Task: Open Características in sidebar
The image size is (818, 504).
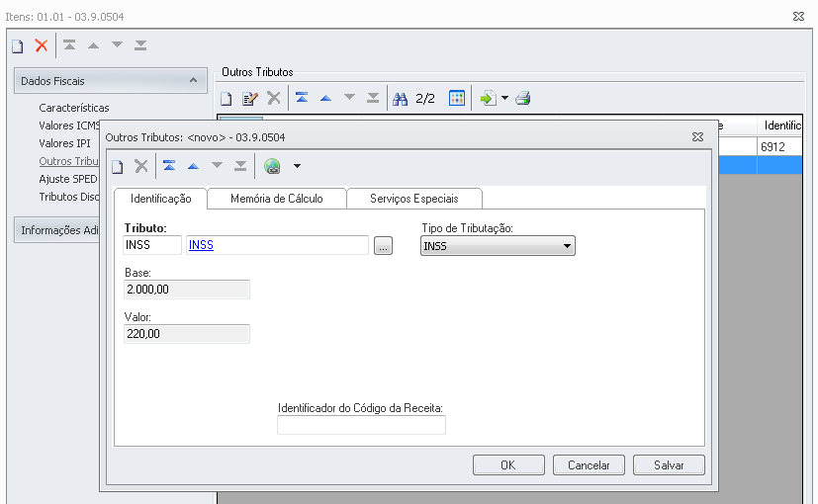Action: tap(74, 108)
